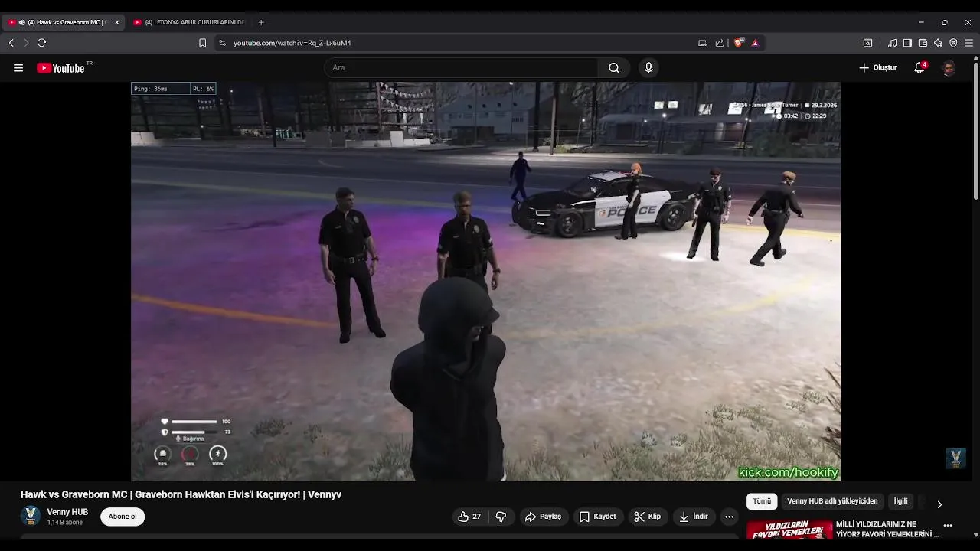Image resolution: width=980 pixels, height=551 pixels.
Task: Open the Brave Rewards triangle icon
Action: (755, 43)
